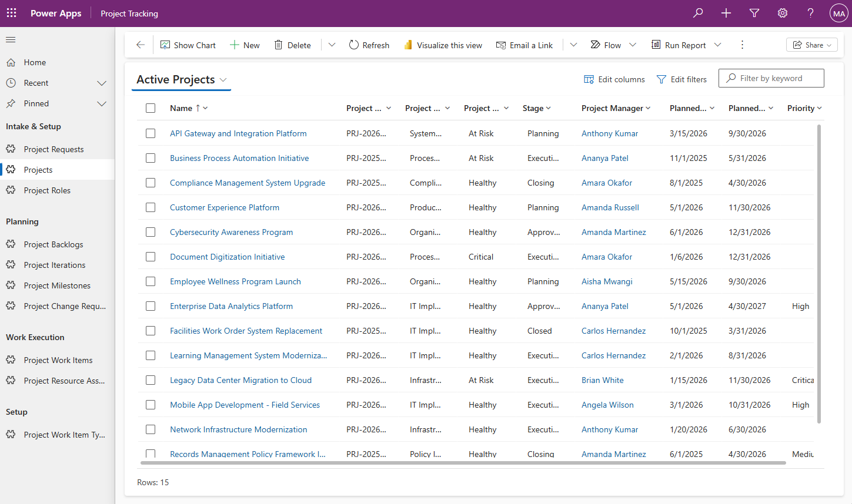This screenshot has width=852, height=504.
Task: Open project manager Angela Wilson
Action: tap(607, 405)
